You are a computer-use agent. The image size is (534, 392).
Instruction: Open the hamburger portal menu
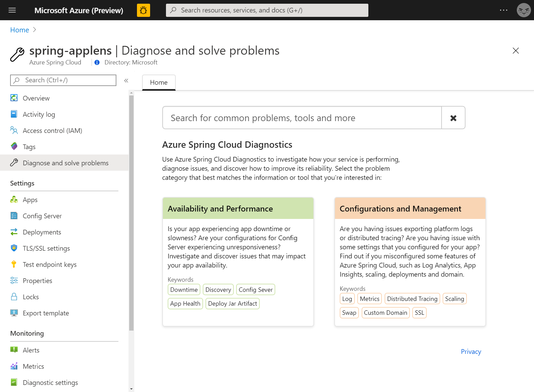[12, 10]
